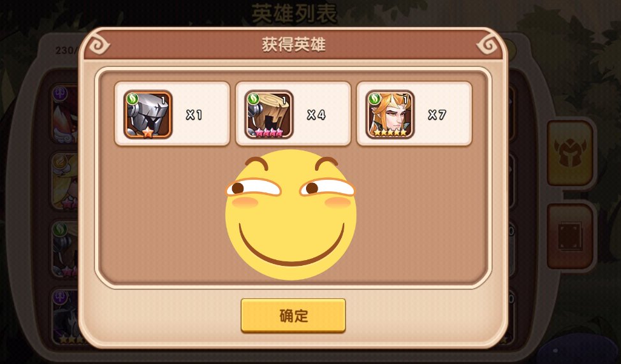Screen dimensions: 621x364
Task: Click the 获得英雄 dialog title
Action: [293, 45]
